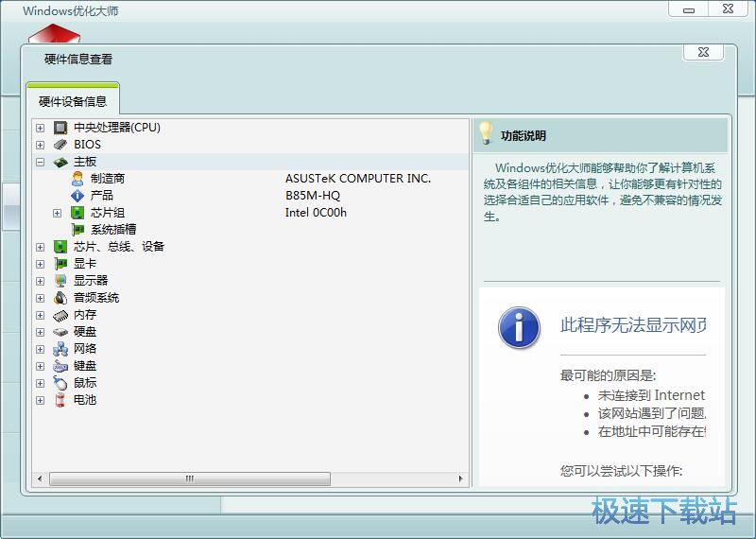Image resolution: width=756 pixels, height=539 pixels.
Task: Click the manufacturer (制造商) person icon
Action: (x=77, y=179)
